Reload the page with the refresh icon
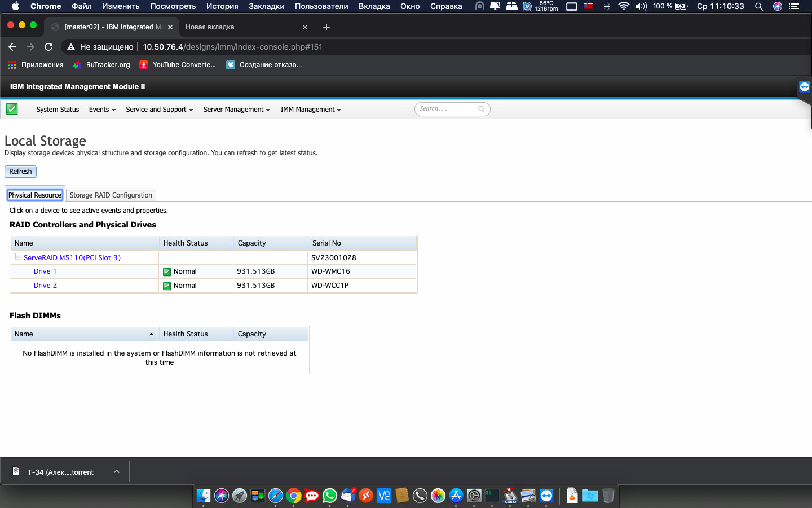Screen dimensions: 812x508 pyautogui.click(x=48, y=47)
